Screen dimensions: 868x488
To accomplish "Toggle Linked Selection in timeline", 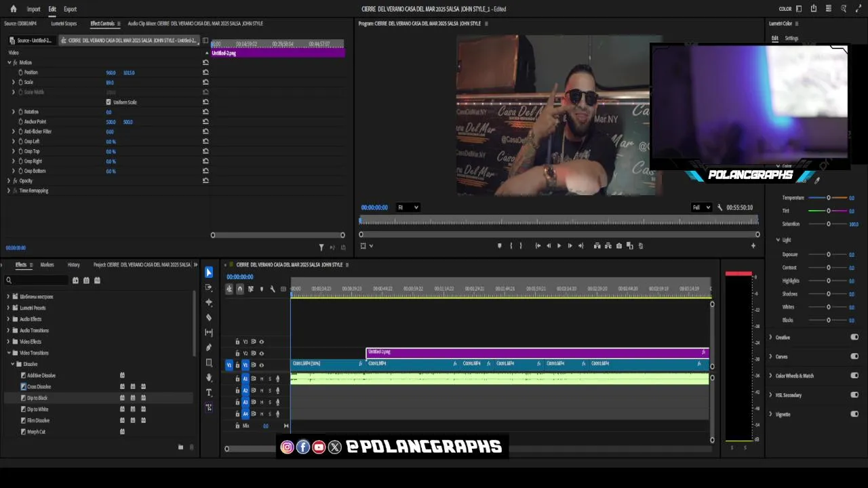I will click(x=250, y=289).
